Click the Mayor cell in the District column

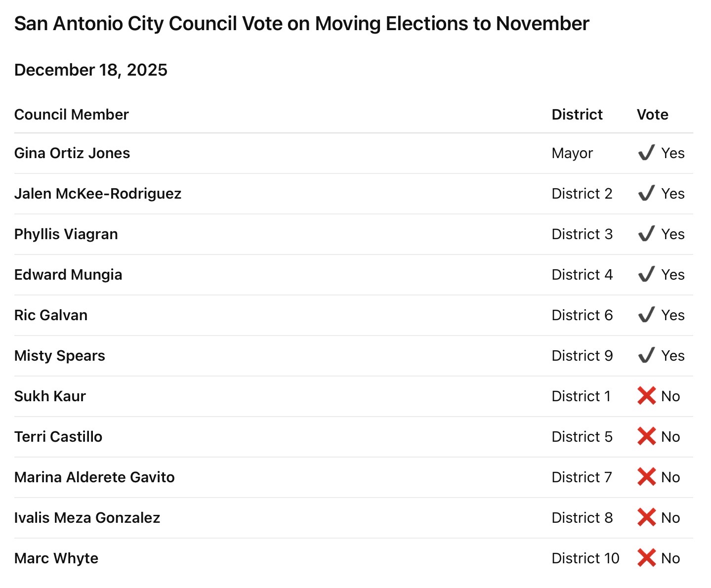coord(572,153)
